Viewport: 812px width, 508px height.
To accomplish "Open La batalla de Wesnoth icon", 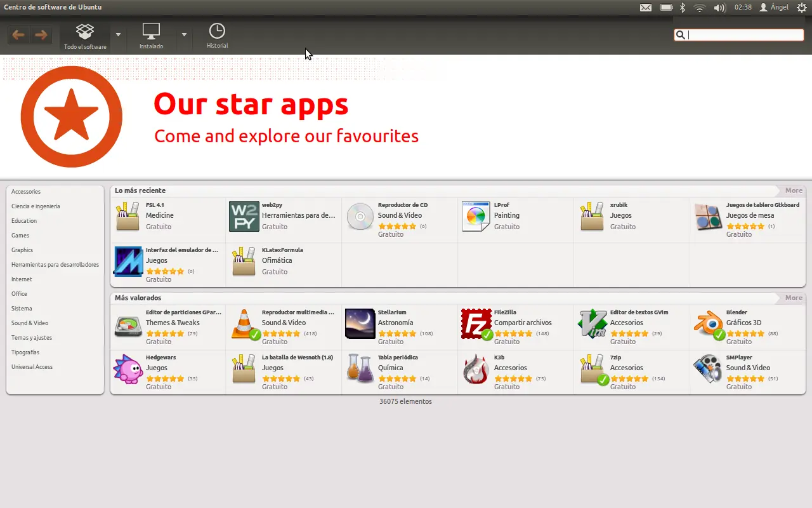I will click(244, 369).
